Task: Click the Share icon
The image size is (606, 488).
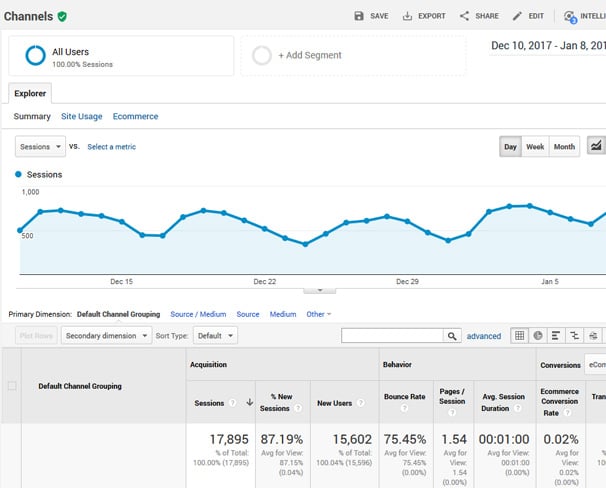Action: pos(464,16)
